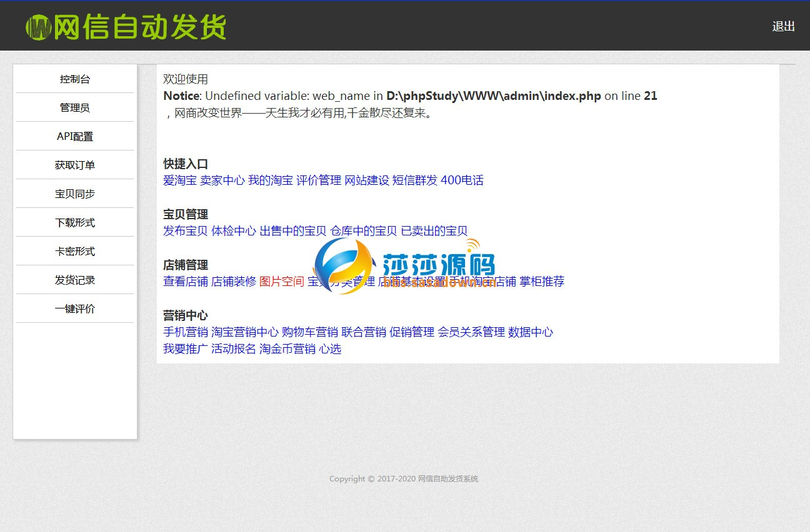Screen dimensions: 810x532
Task: Open the red 图片空间 link
Action: 282,282
